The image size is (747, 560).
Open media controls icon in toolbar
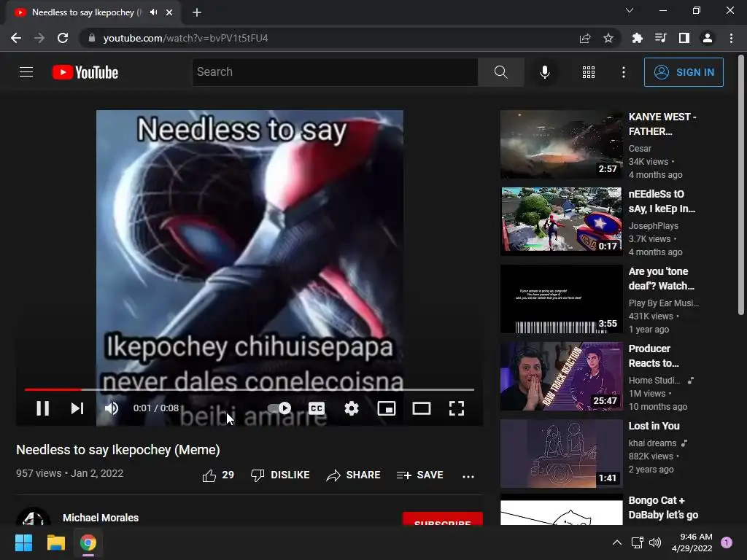[x=660, y=38]
